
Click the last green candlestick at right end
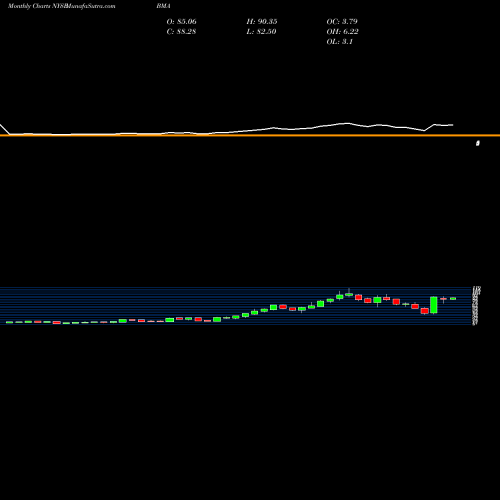pos(453,299)
